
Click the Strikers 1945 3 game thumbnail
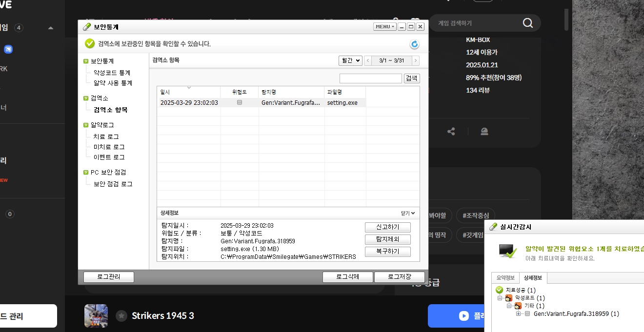click(96, 315)
